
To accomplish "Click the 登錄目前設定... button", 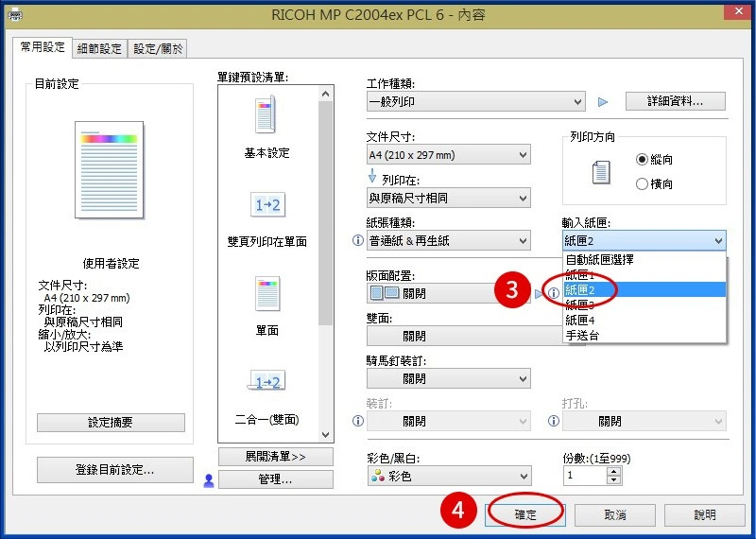I will coord(115,470).
